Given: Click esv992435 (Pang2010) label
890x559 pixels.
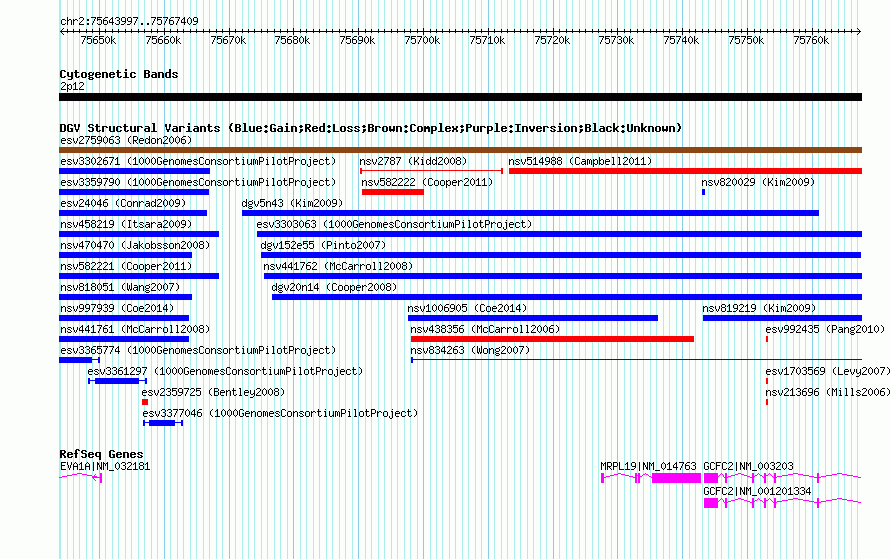Looking at the screenshot, I should 825,329.
